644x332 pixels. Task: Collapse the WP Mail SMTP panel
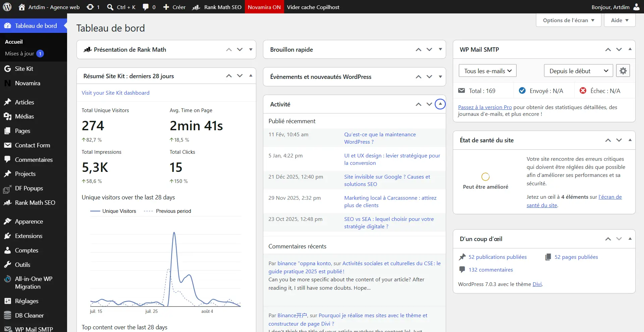(630, 49)
